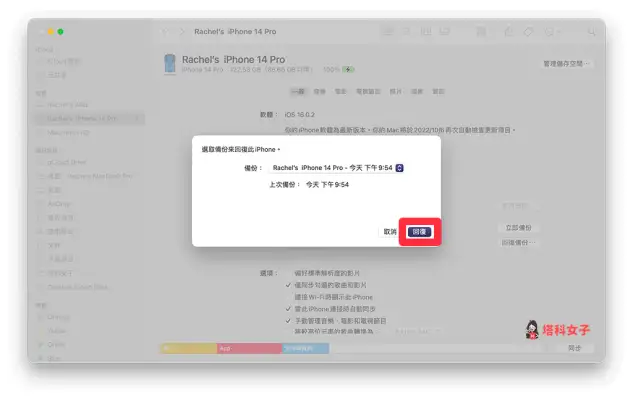Select the last tab in the tab bar
The width and height of the screenshot is (633, 400).
point(438,92)
